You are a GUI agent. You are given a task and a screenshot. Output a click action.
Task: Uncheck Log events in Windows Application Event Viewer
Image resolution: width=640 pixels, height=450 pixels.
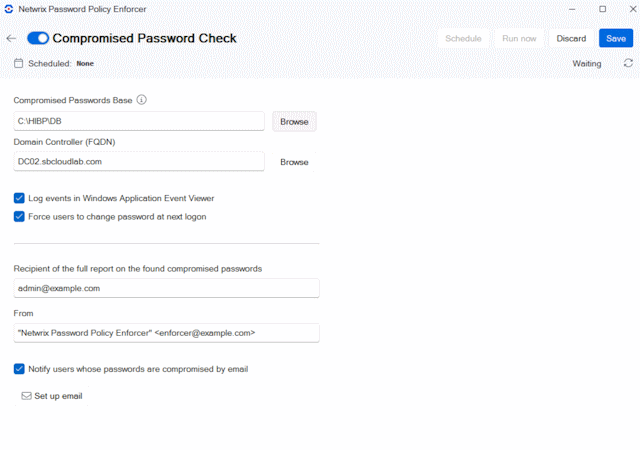(x=19, y=198)
